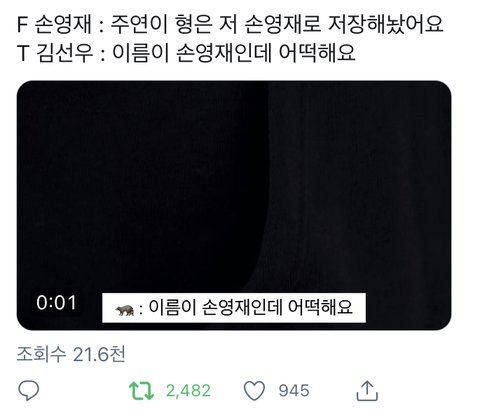Retweet using the green arrows icon
Screen dimensions: 480x411
[x=141, y=391]
